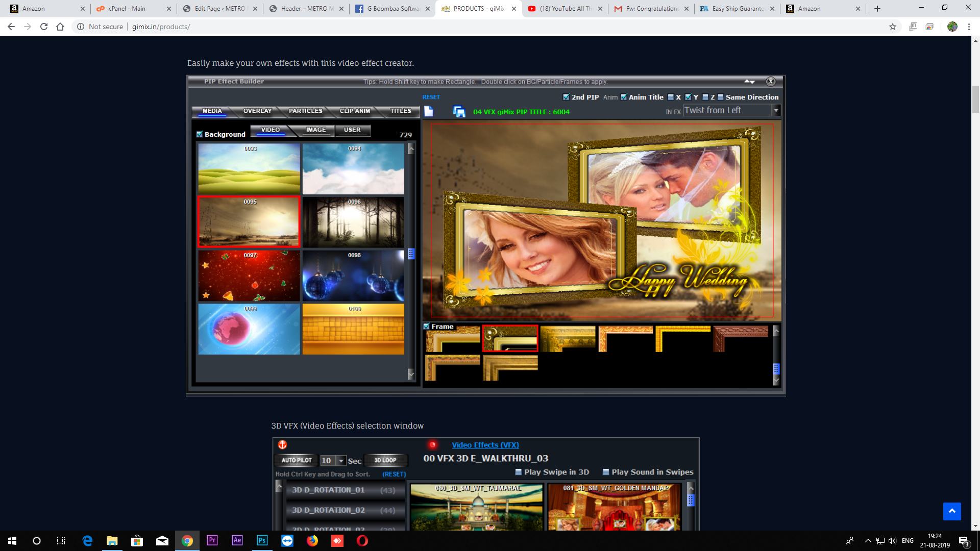This screenshot has height=551, width=980.
Task: Open the Twist from Left IN FX dropdown
Action: tap(775, 110)
